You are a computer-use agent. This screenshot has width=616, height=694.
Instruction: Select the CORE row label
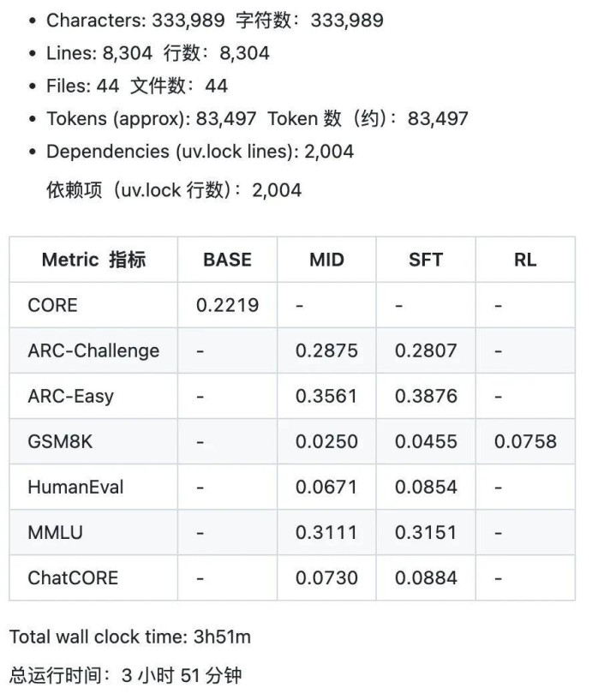52,305
